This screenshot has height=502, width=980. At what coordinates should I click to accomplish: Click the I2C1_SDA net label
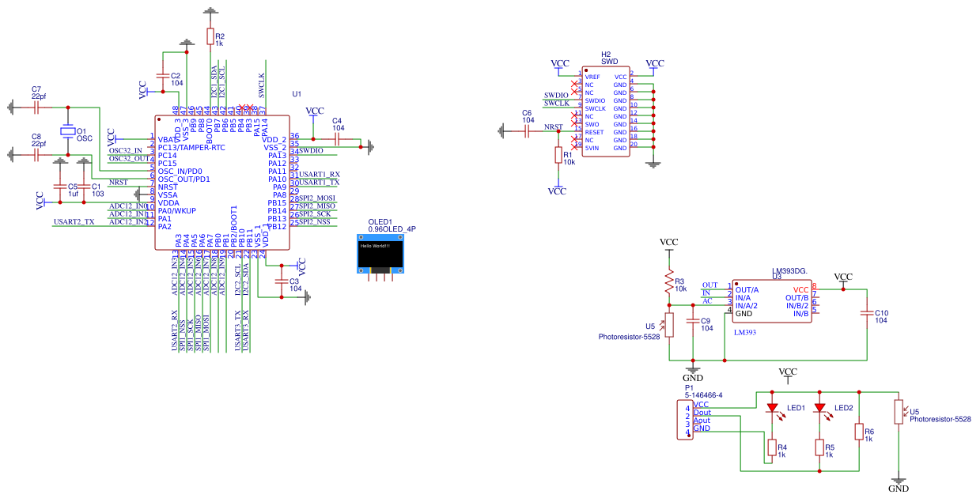pyautogui.click(x=214, y=83)
